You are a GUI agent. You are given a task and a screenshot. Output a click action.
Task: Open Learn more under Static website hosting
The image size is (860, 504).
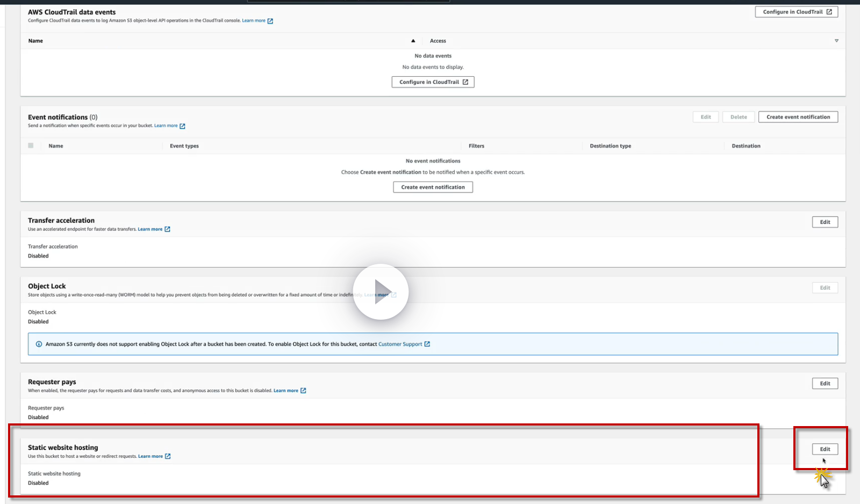click(150, 457)
